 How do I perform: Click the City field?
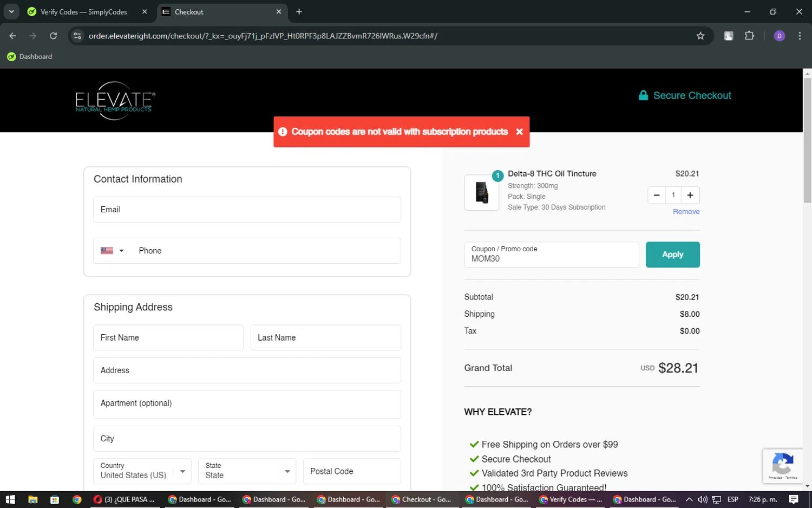pyautogui.click(x=247, y=439)
